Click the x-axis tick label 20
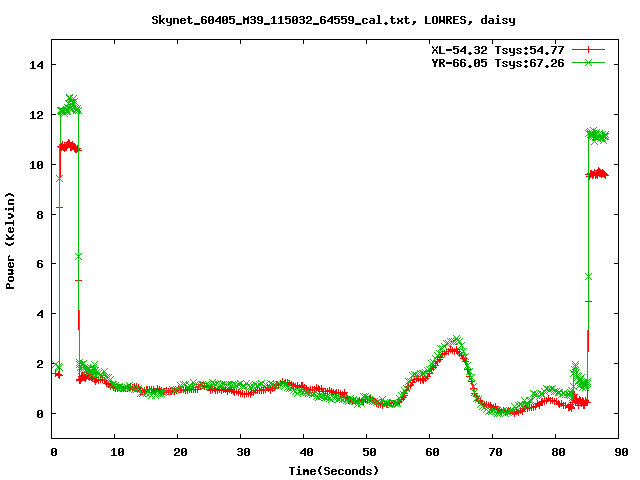Screen dimensions: 640x480 click(180, 452)
